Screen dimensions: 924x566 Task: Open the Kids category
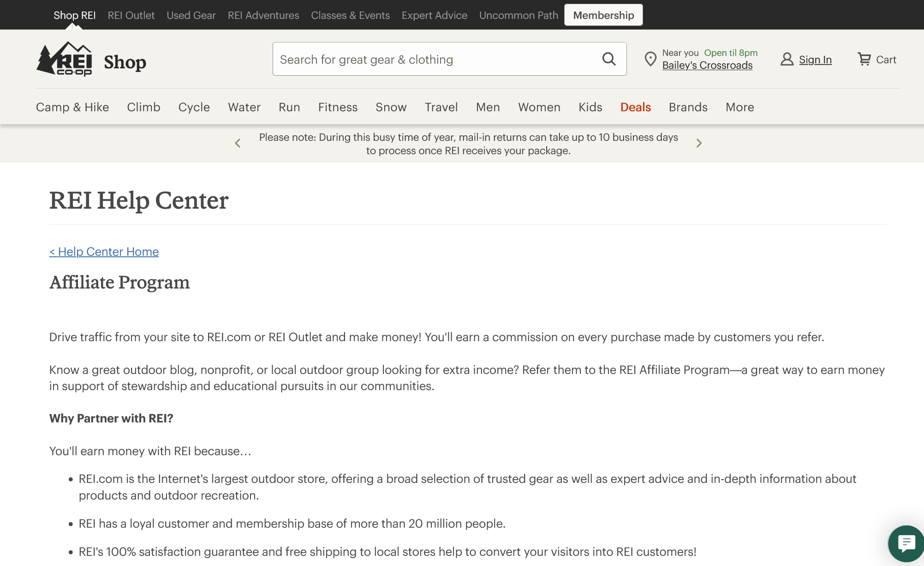(x=590, y=107)
